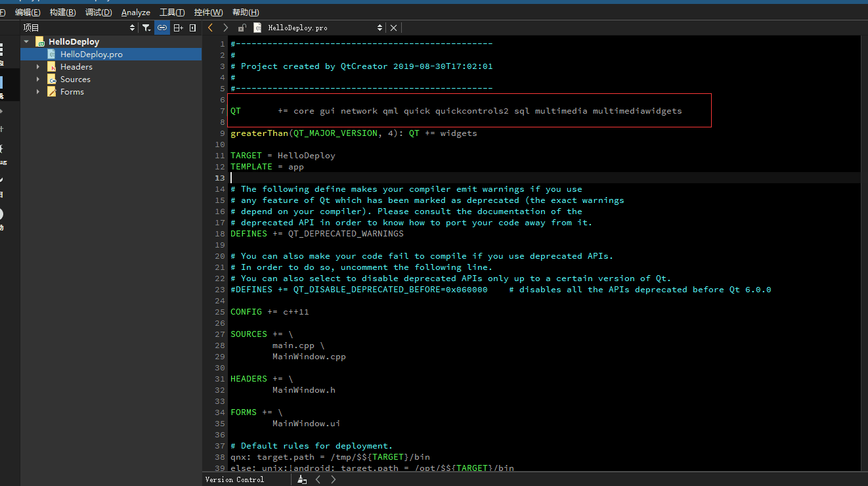Click the Forms folder icon

[51, 92]
